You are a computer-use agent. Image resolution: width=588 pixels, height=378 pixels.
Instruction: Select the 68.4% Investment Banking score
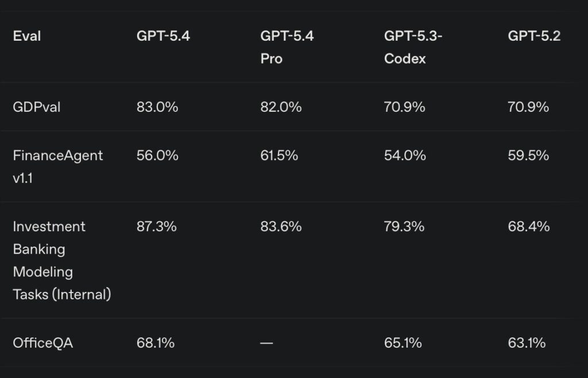click(528, 226)
